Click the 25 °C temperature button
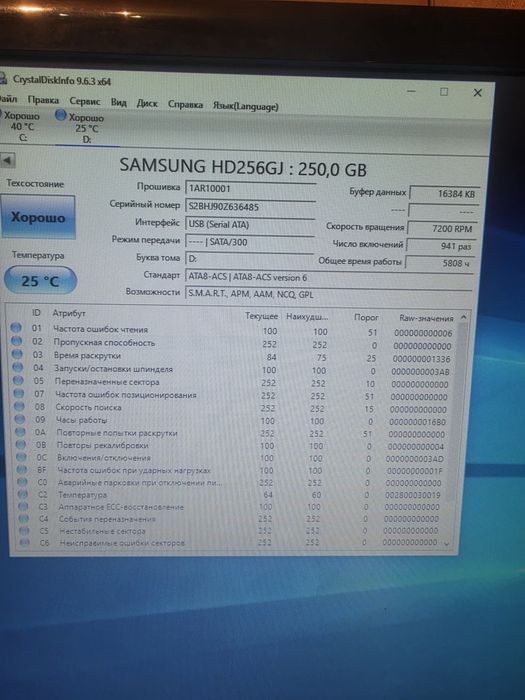This screenshot has height=700, width=525. [x=40, y=280]
